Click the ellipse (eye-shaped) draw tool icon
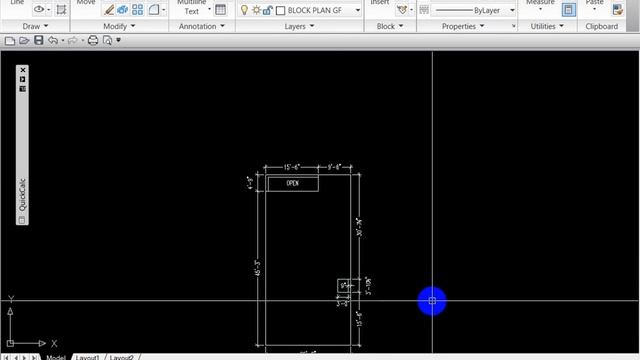Screen dimensions: 640x360 click(x=39, y=9)
